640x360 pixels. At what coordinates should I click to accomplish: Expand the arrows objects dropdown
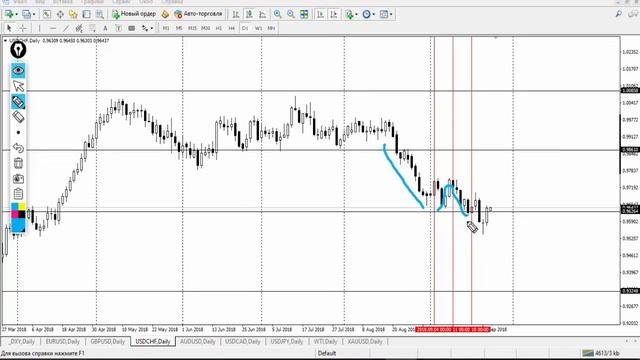[151, 28]
